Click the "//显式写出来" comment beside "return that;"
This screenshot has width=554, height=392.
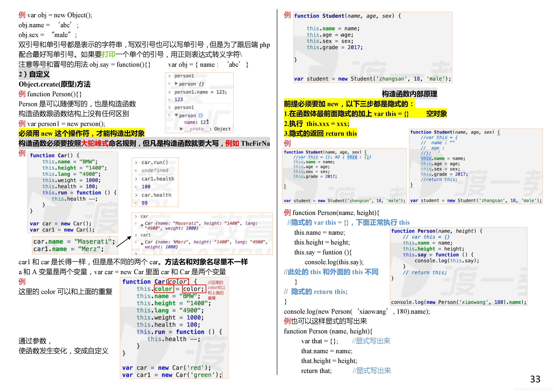[372, 371]
